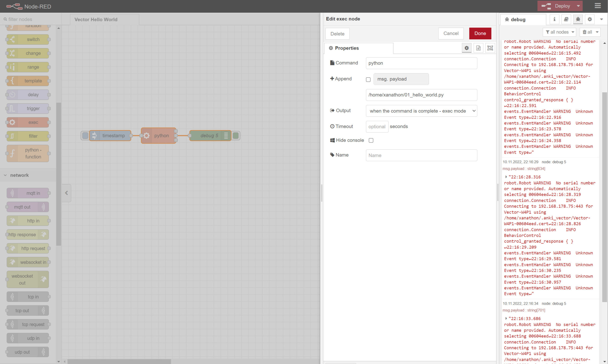Viewport: 608px width, 364px height.
Task: Select the tcp request node
Action: (x=28, y=324)
